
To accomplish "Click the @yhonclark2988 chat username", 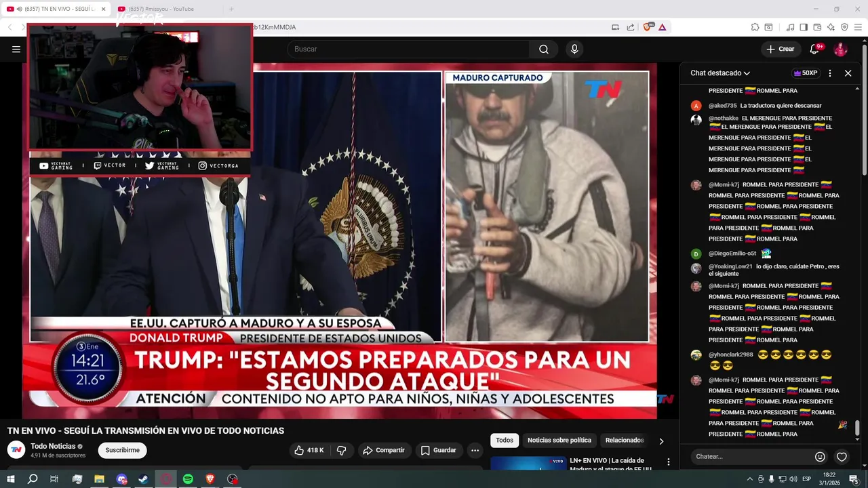I will [730, 354].
